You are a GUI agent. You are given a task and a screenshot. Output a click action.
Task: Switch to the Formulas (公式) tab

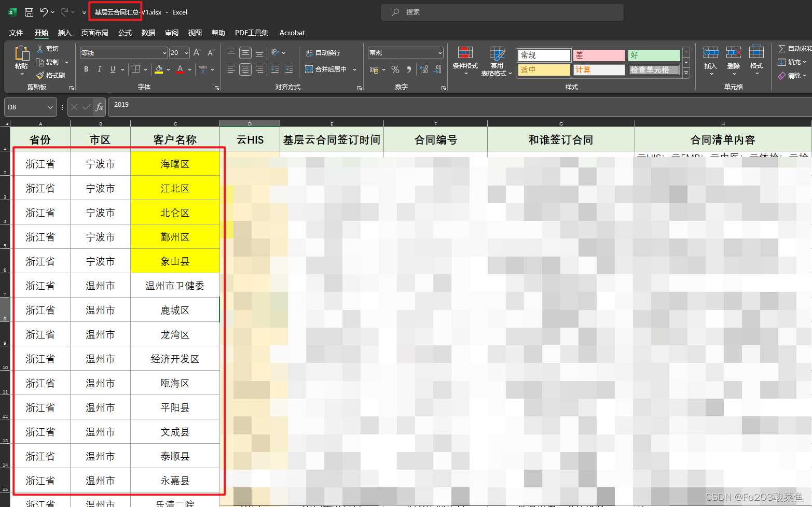click(125, 33)
